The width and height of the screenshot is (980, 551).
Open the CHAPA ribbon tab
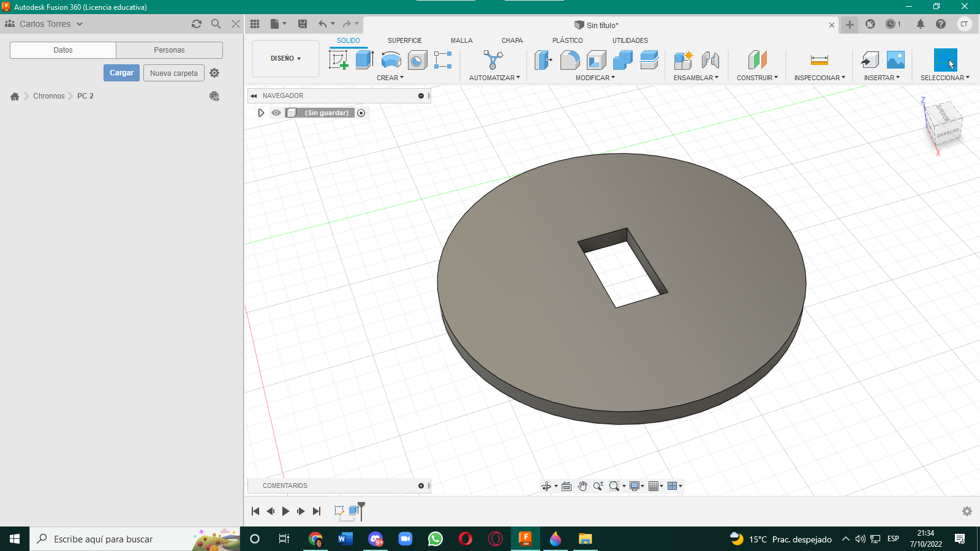pos(512,40)
